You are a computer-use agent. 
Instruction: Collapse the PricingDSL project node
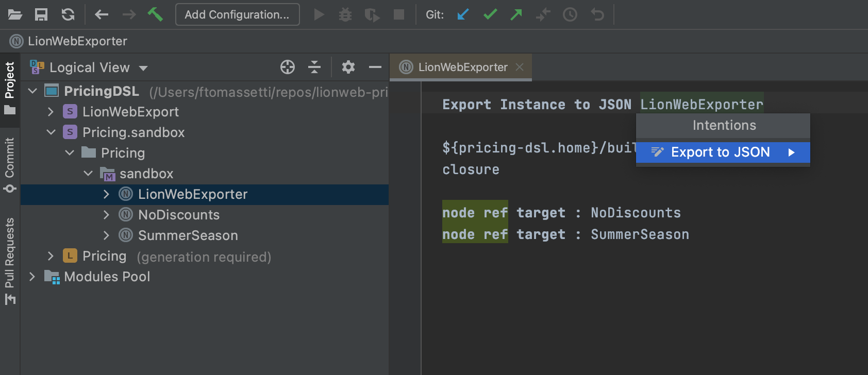(x=33, y=91)
